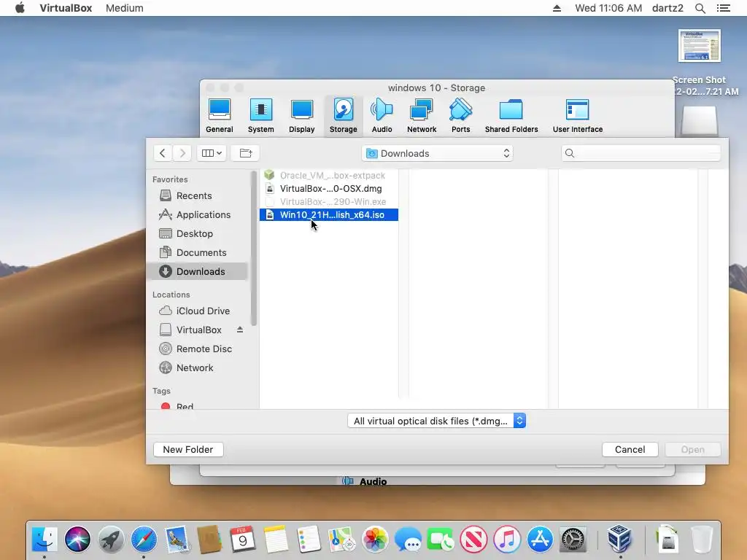This screenshot has height=560, width=747.
Task: Switch to System settings tab
Action: coord(260,116)
